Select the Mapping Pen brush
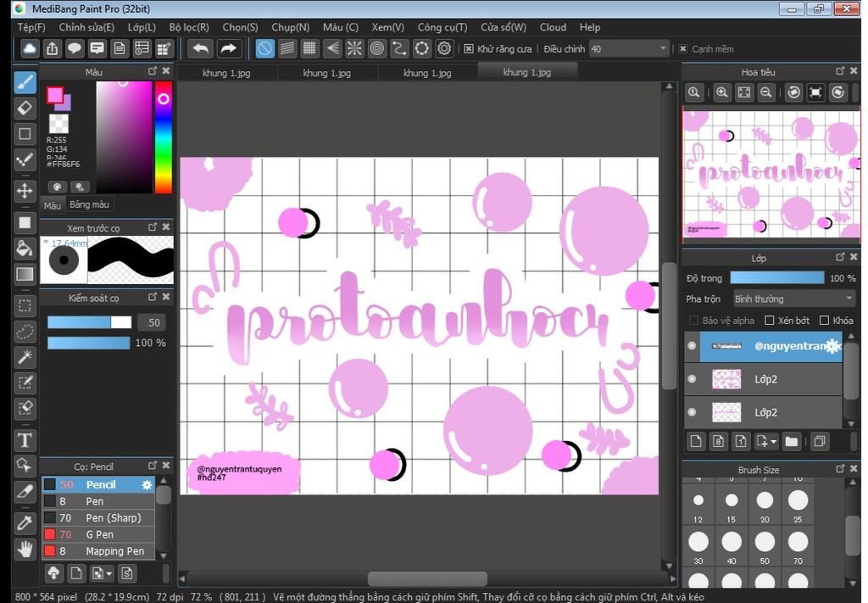Viewport: 868px width, 603px height. [98, 551]
